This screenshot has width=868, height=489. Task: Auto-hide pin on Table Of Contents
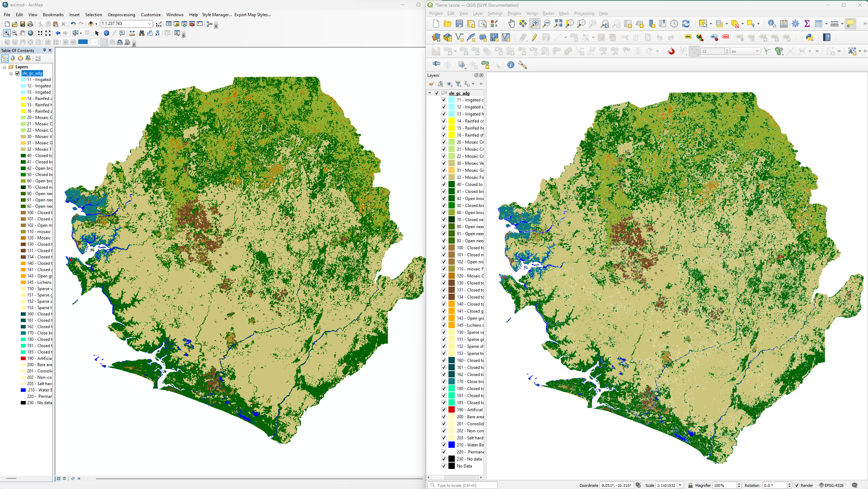tap(44, 50)
